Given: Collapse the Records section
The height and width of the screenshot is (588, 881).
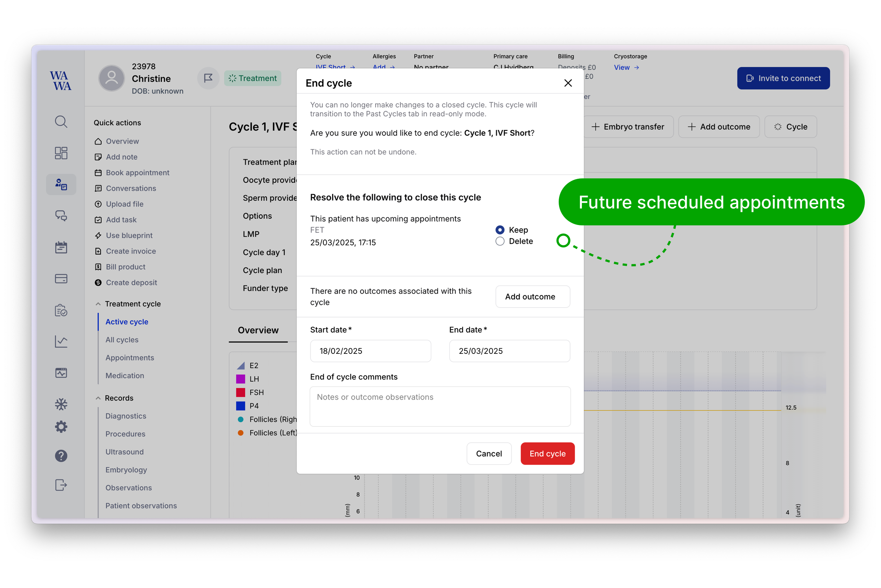Looking at the screenshot, I should [98, 398].
